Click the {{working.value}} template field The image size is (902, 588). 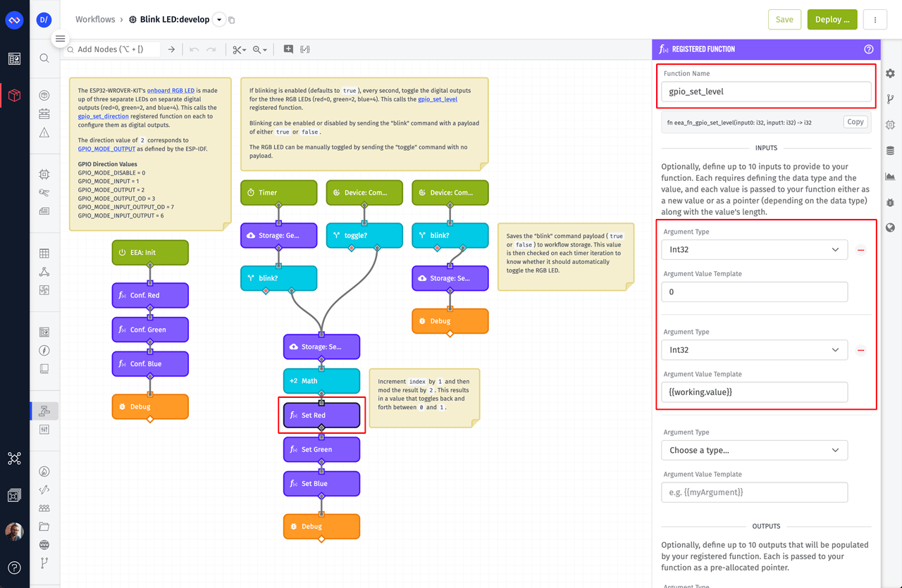754,392
